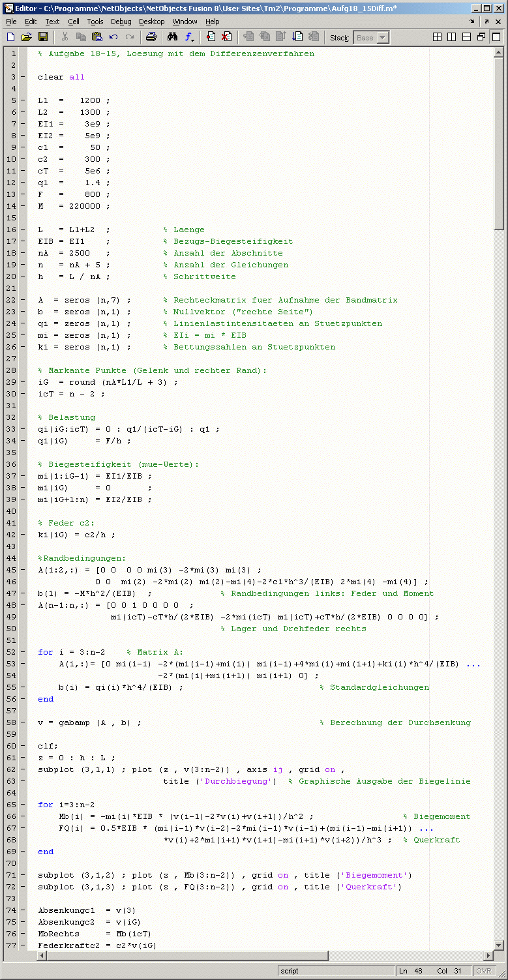
Task: Click the Paste clipboard icon
Action: click(97, 37)
